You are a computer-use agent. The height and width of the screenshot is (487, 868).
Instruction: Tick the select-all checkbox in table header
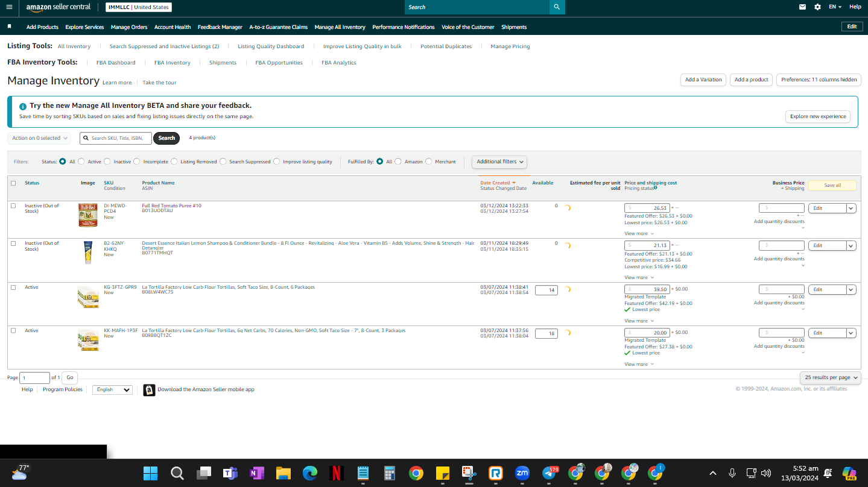(13, 183)
